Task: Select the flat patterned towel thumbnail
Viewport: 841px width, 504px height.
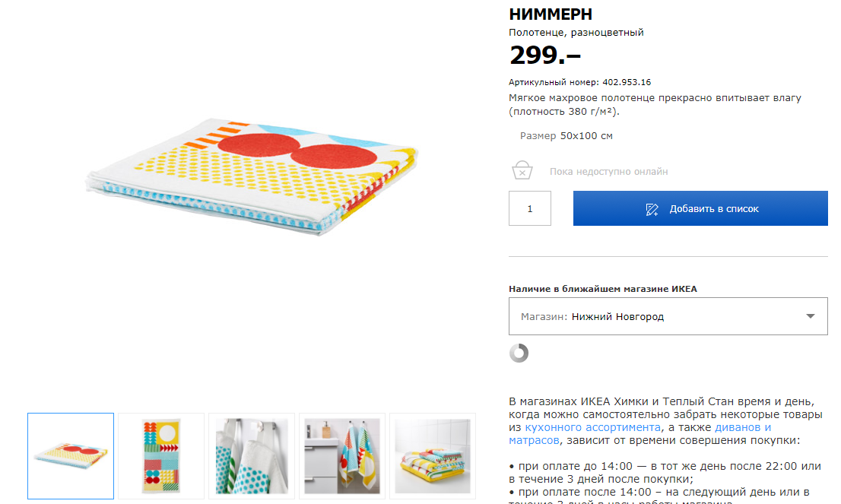Action: pyautogui.click(x=161, y=456)
